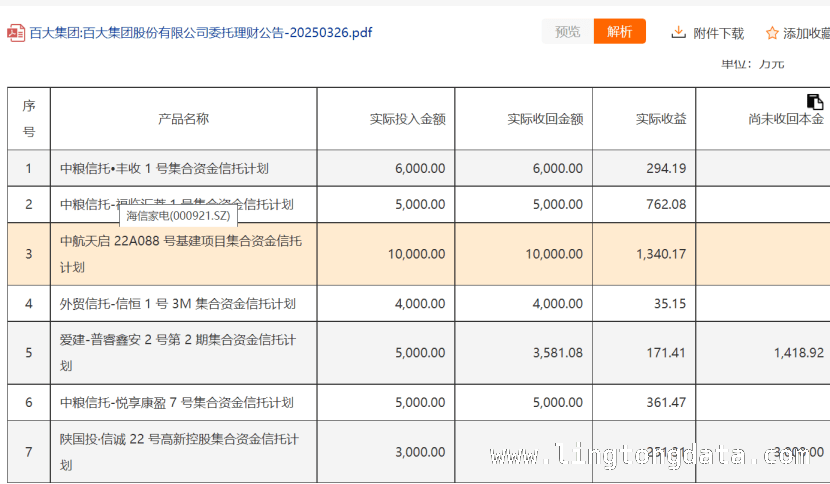
Task: Switch to the 预览 tab
Action: [x=567, y=32]
